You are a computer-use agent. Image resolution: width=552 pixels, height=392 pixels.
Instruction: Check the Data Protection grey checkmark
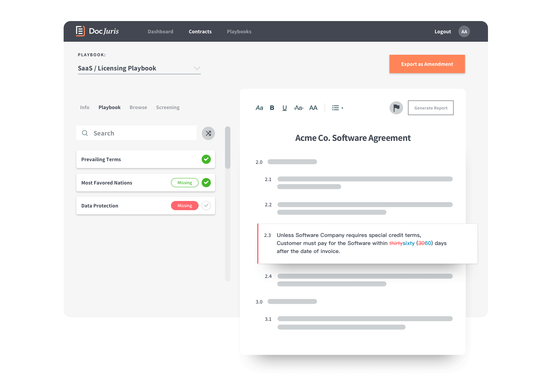pyautogui.click(x=206, y=206)
